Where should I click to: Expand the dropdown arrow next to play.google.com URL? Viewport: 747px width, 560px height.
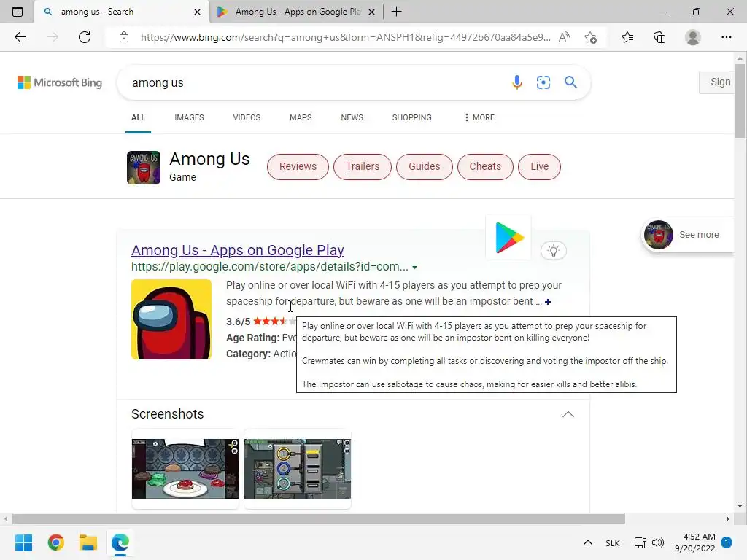414,268
